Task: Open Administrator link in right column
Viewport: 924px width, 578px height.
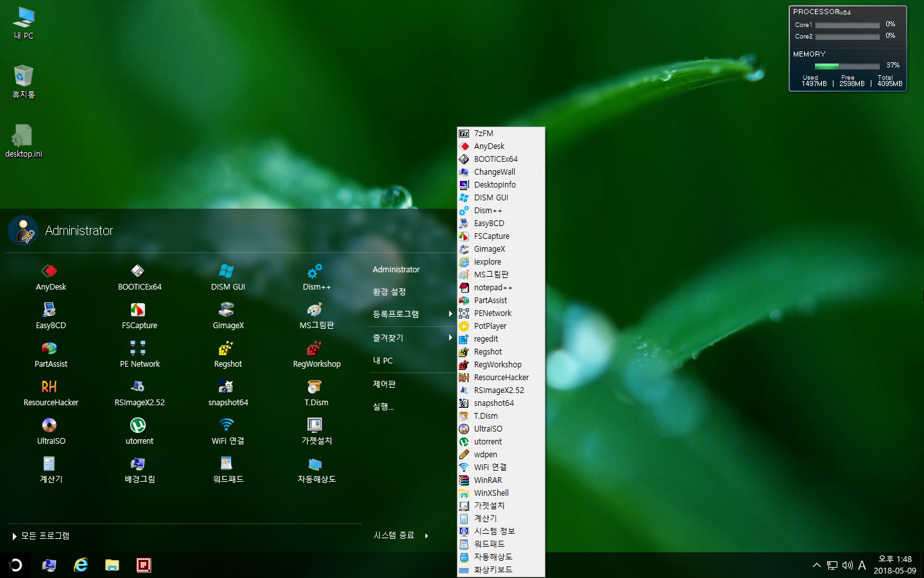Action: click(x=396, y=270)
